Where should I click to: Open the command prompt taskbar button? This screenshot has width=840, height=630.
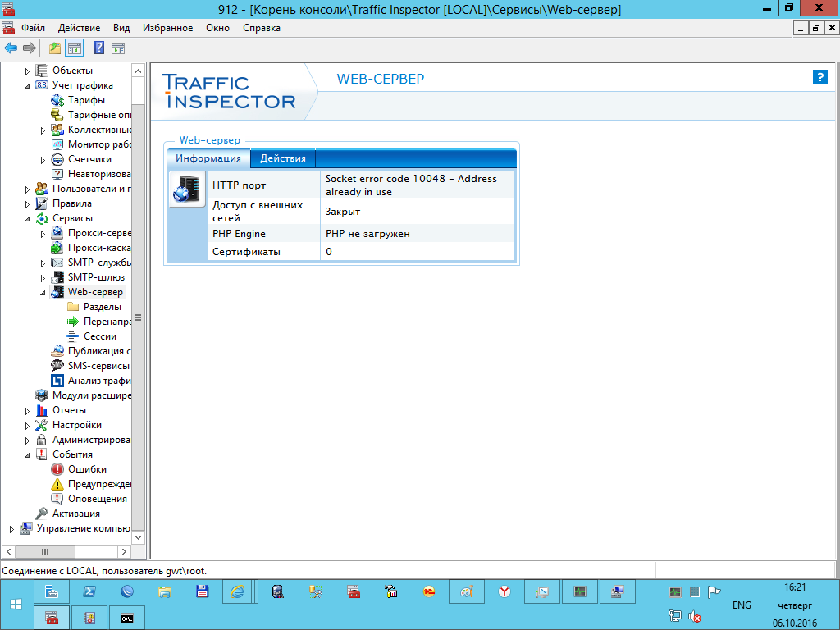point(126,619)
